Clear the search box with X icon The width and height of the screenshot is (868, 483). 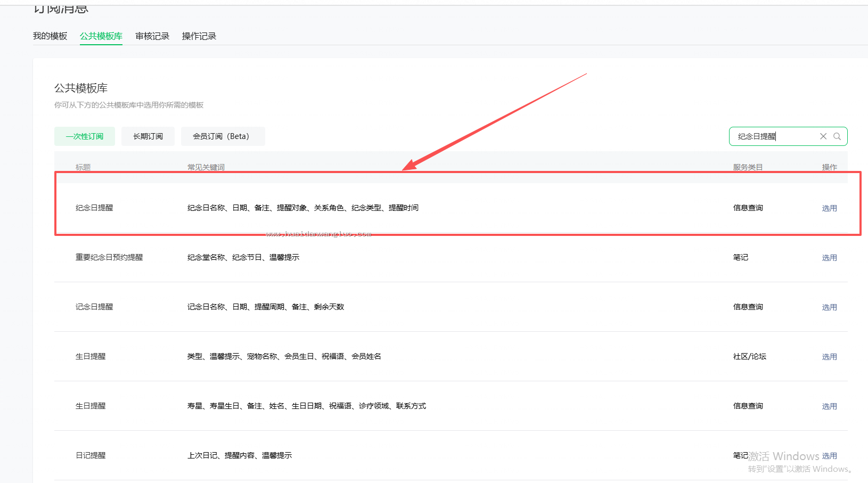pyautogui.click(x=823, y=136)
